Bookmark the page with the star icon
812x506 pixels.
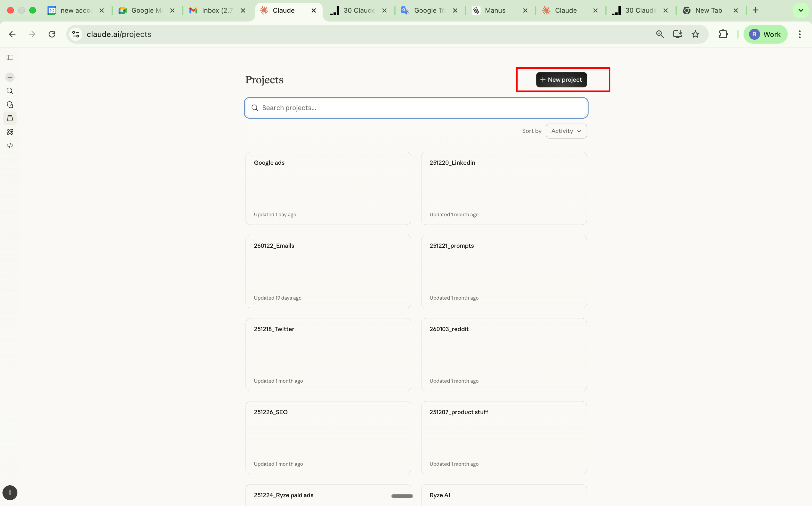[x=695, y=34]
